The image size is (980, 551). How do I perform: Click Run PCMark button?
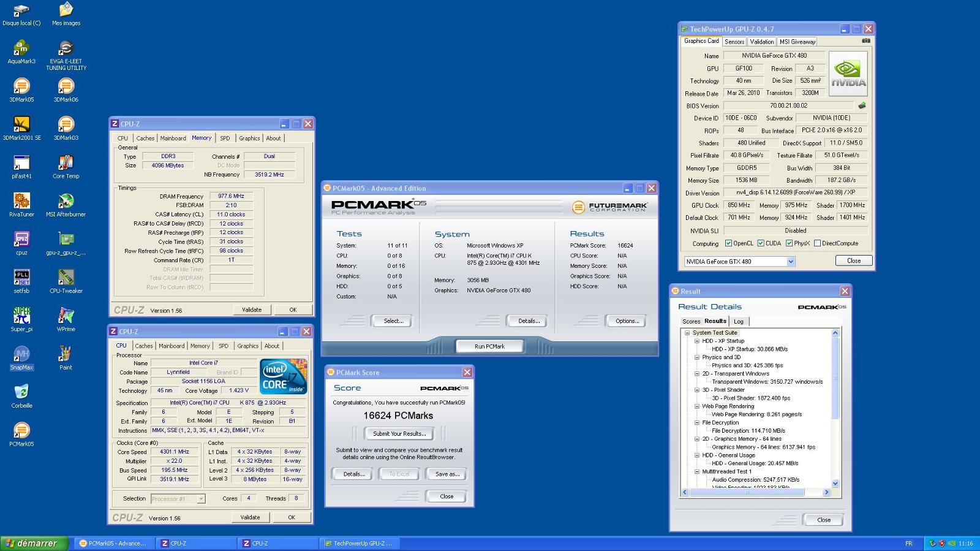pos(489,346)
